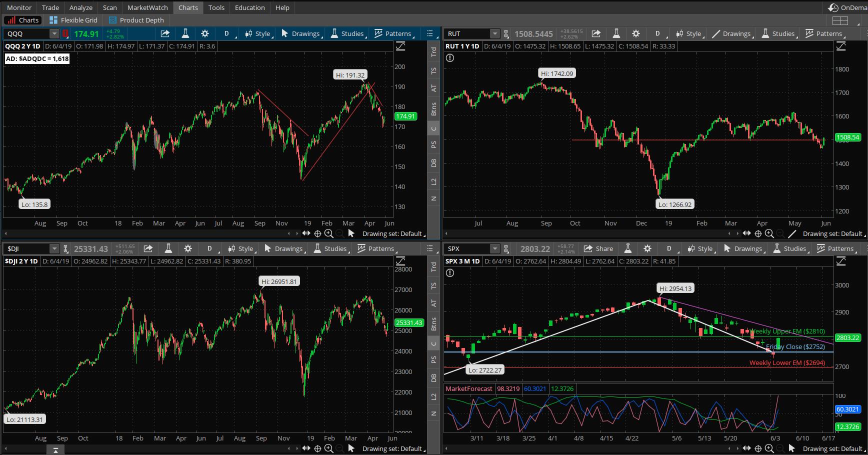Open the Product Depth subtab
The height and width of the screenshot is (455, 868).
[x=136, y=20]
